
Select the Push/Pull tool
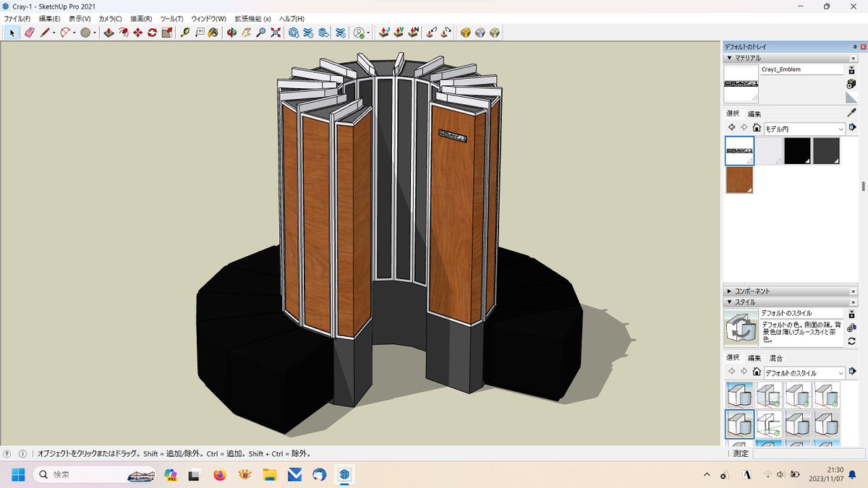(x=109, y=33)
